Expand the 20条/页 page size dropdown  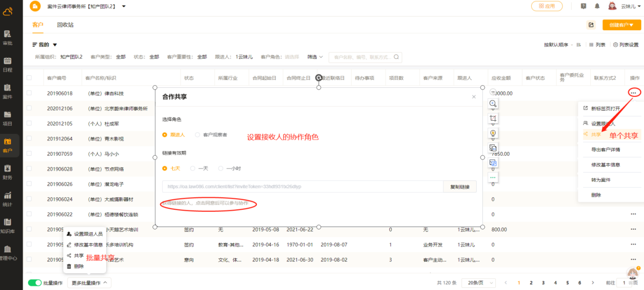tap(478, 283)
